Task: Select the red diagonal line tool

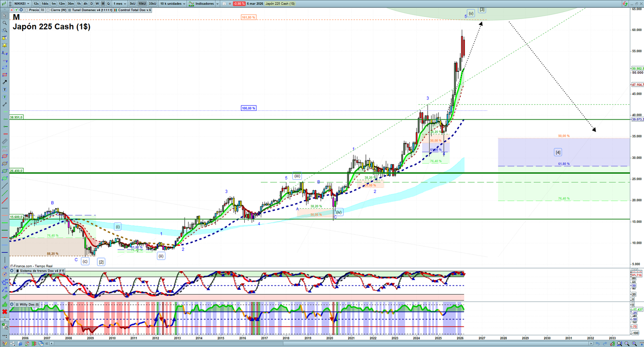Action: click(5, 201)
